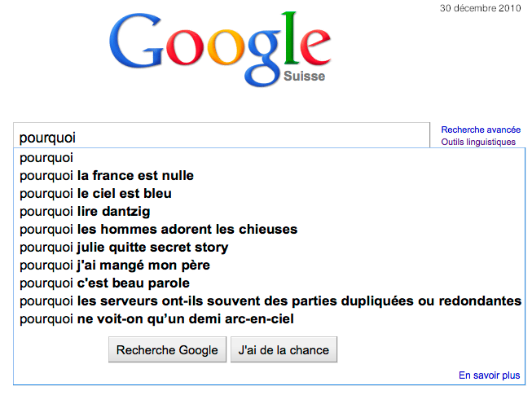Pick suggestion 'pourquoi j'ai mangé mon père'

pos(115,265)
